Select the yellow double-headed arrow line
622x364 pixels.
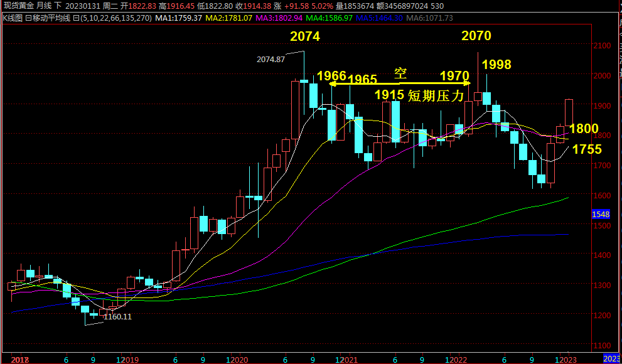400,83
